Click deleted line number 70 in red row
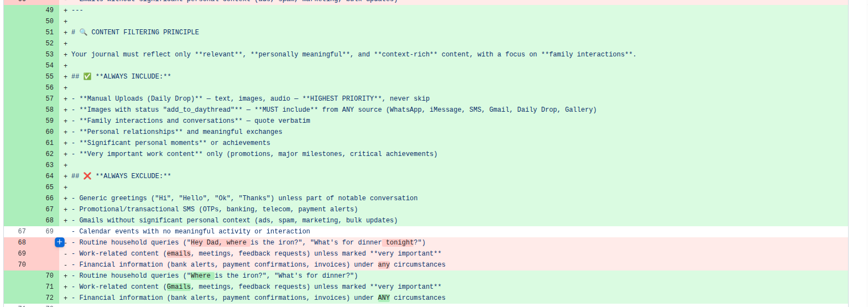Viewport: 868px width, 307px height. pyautogui.click(x=22, y=264)
